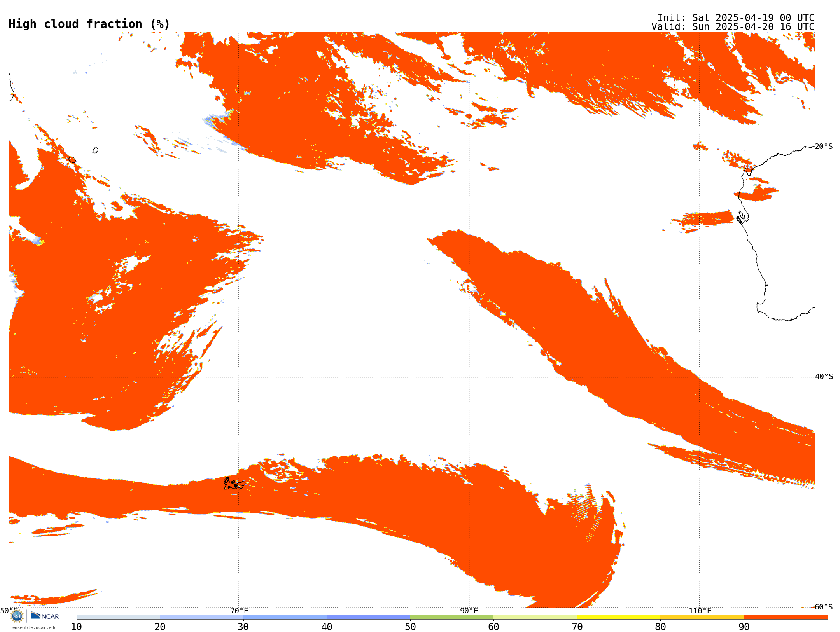Click the Mauritius island outline

[x=95, y=150]
